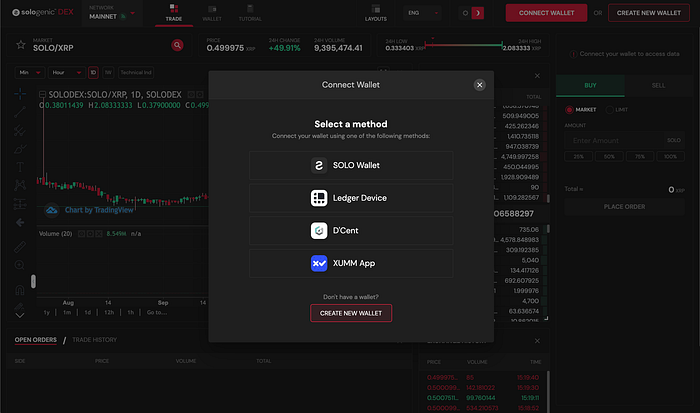Screen dimensions: 700x413
Task: Select the Buy tab in the order panel
Action: coord(590,85)
